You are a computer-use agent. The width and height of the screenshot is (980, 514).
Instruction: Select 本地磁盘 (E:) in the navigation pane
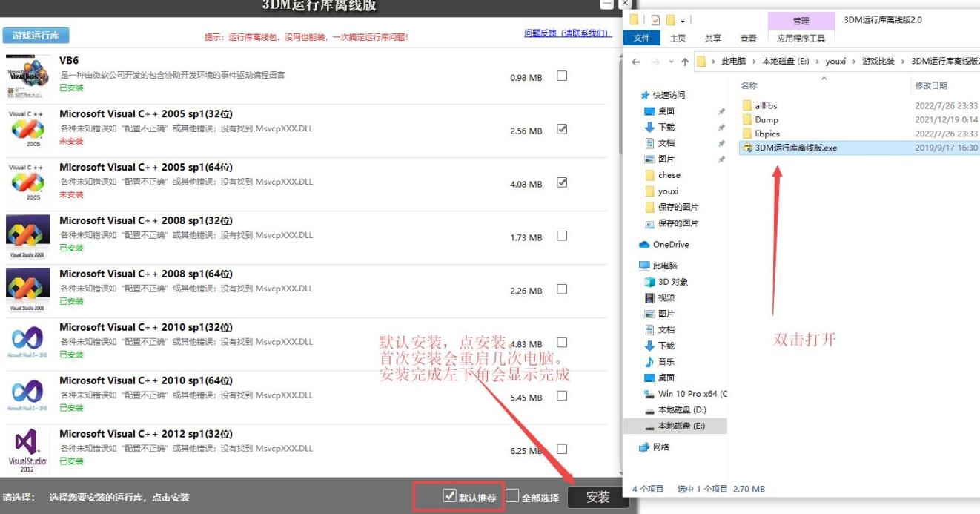[x=675, y=426]
